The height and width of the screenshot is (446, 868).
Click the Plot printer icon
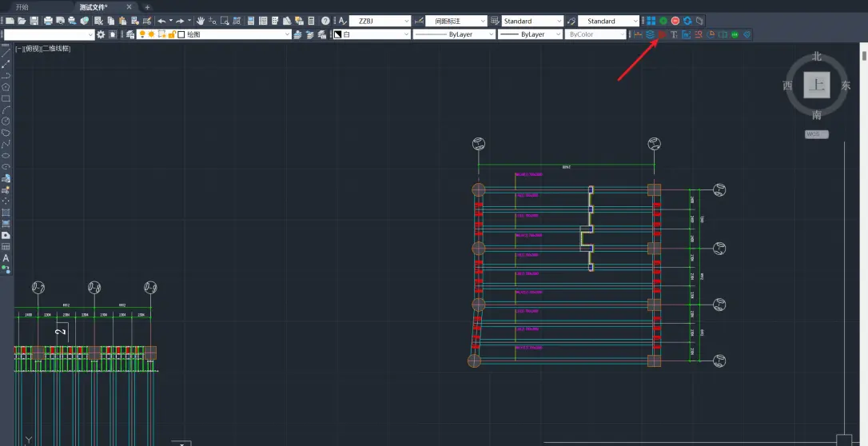point(48,21)
